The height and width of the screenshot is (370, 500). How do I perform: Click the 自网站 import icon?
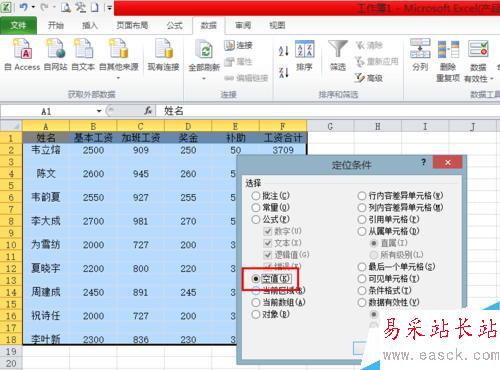[55, 49]
